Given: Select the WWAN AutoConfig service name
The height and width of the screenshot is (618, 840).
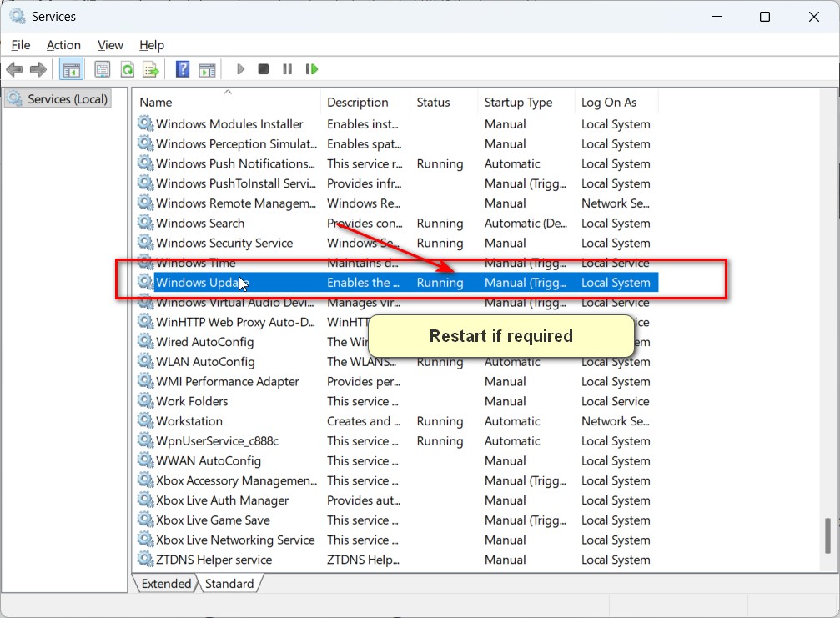Looking at the screenshot, I should pyautogui.click(x=209, y=461).
